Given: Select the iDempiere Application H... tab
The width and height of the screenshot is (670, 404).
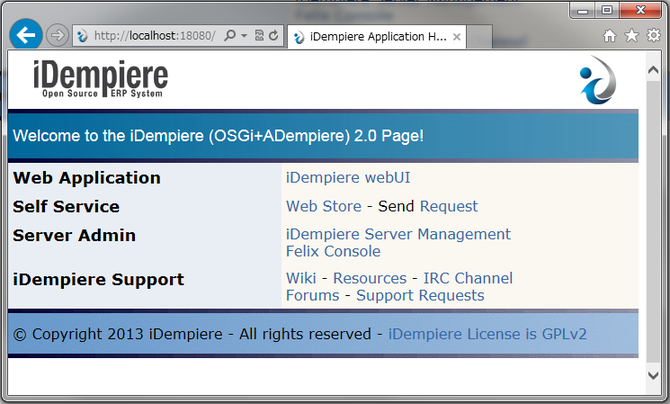Looking at the screenshot, I should [x=376, y=37].
